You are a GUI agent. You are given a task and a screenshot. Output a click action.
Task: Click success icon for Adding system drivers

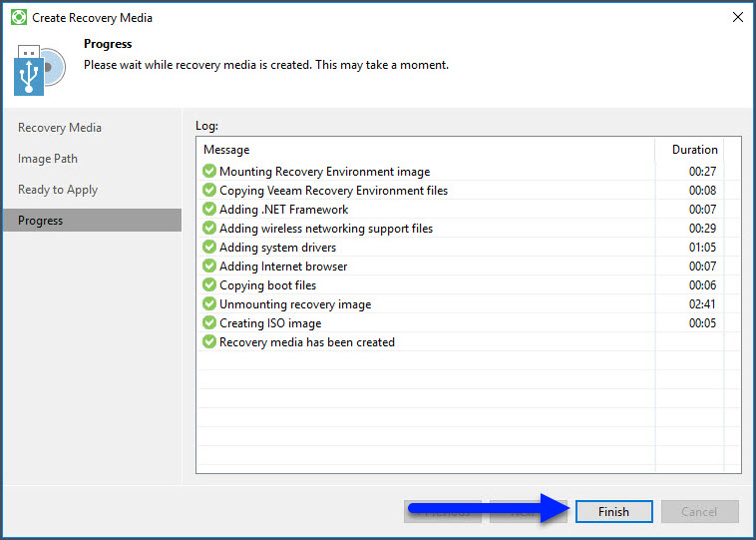[x=209, y=248]
